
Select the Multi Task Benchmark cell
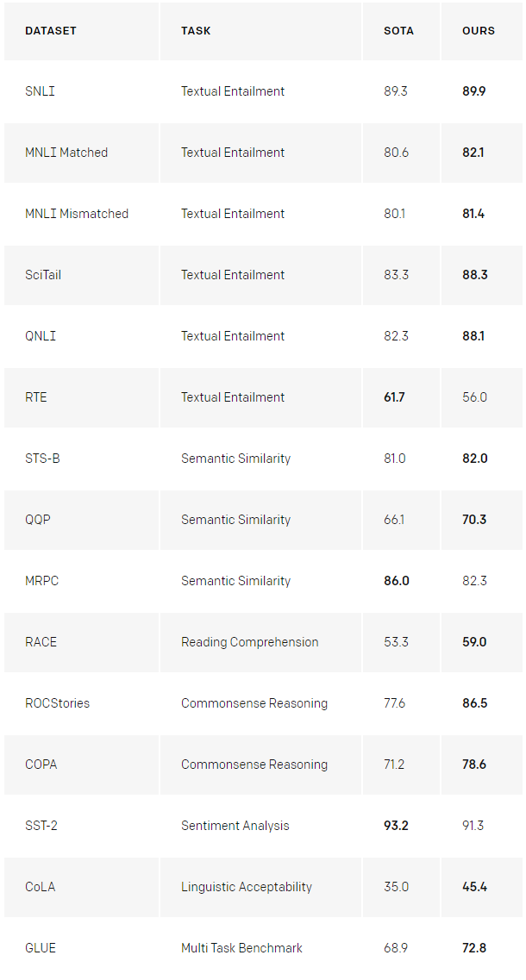coord(241,948)
